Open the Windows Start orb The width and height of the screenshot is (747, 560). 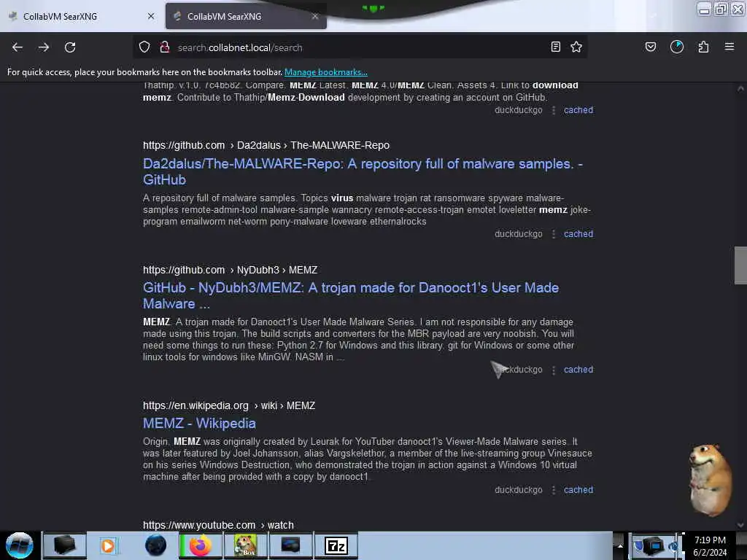[20, 545]
